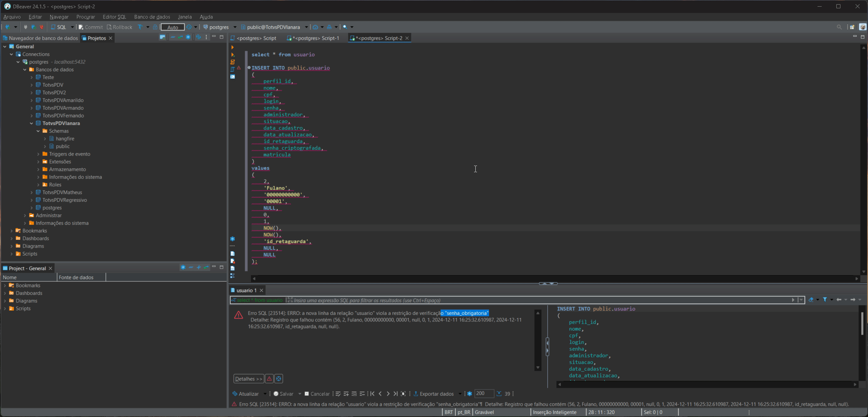Image resolution: width=868 pixels, height=417 pixels.
Task: Show the execution plan for the query
Action: [232, 69]
